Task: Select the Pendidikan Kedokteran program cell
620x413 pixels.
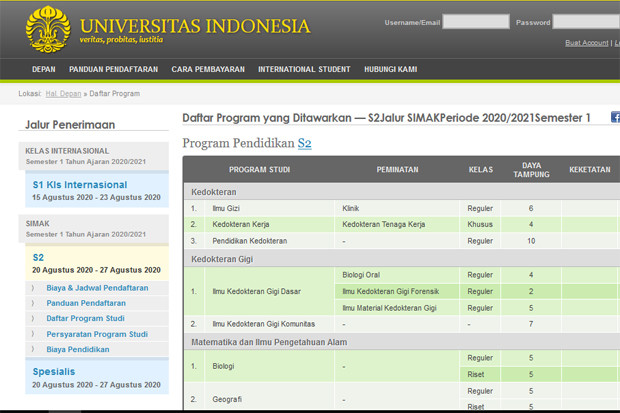Action: pyautogui.click(x=269, y=241)
